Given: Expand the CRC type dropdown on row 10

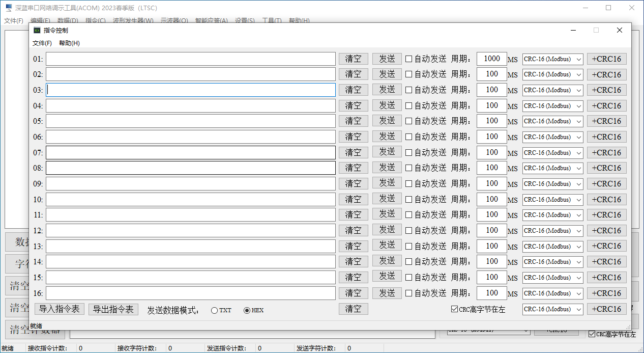Looking at the screenshot, I should [x=552, y=200].
